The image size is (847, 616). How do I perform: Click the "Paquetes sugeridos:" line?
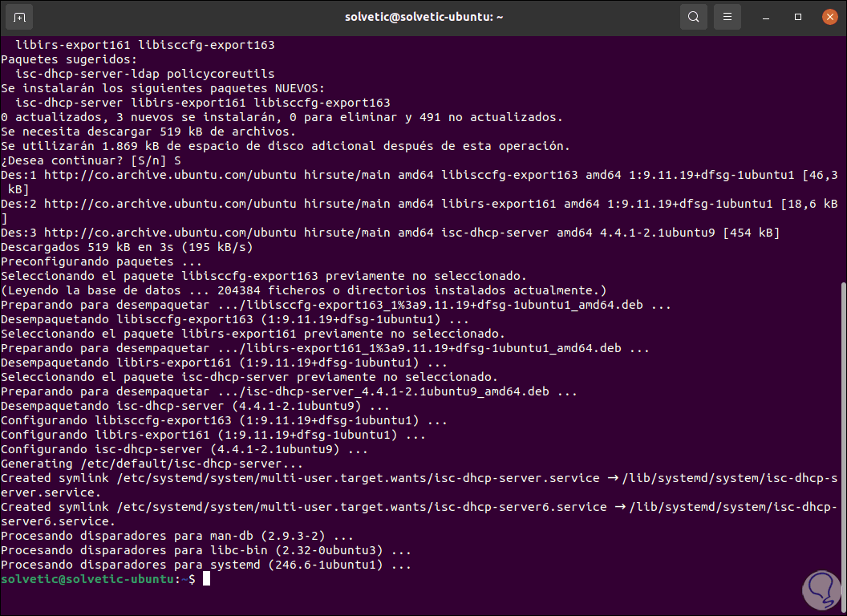(x=69, y=59)
